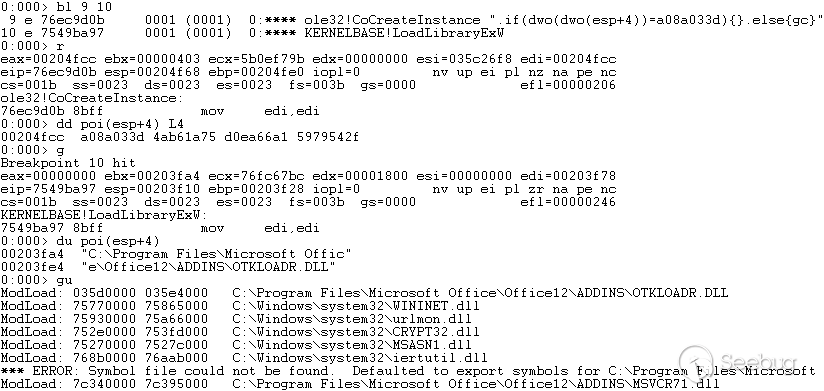824x391 pixels.
Task: Click the "C:\Program Files\Microsoft Offic" string
Action: [216, 254]
